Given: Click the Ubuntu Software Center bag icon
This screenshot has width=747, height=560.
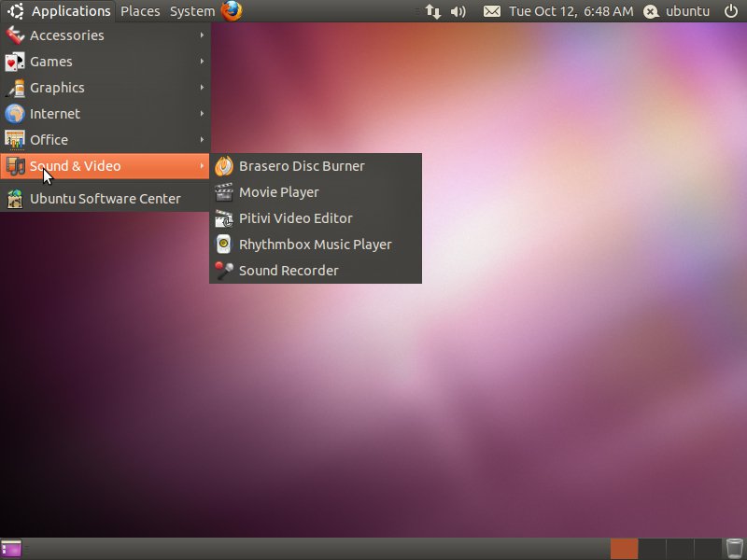Looking at the screenshot, I should [15, 199].
